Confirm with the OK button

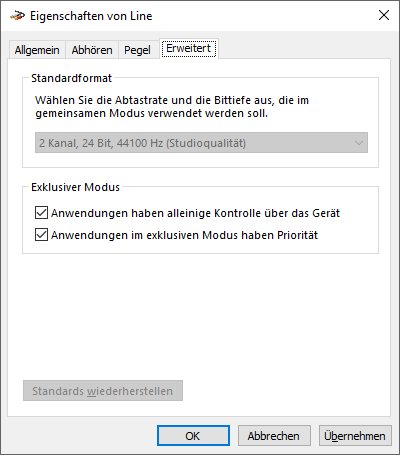pos(193,436)
